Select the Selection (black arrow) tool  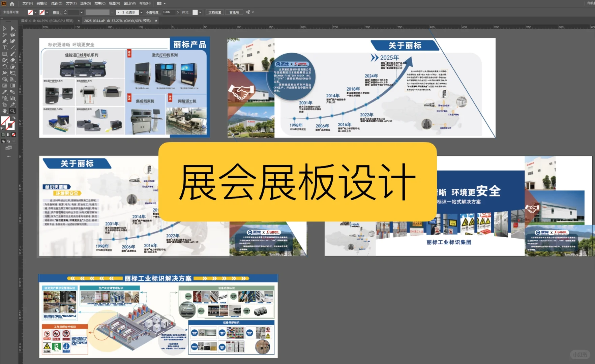click(4, 29)
